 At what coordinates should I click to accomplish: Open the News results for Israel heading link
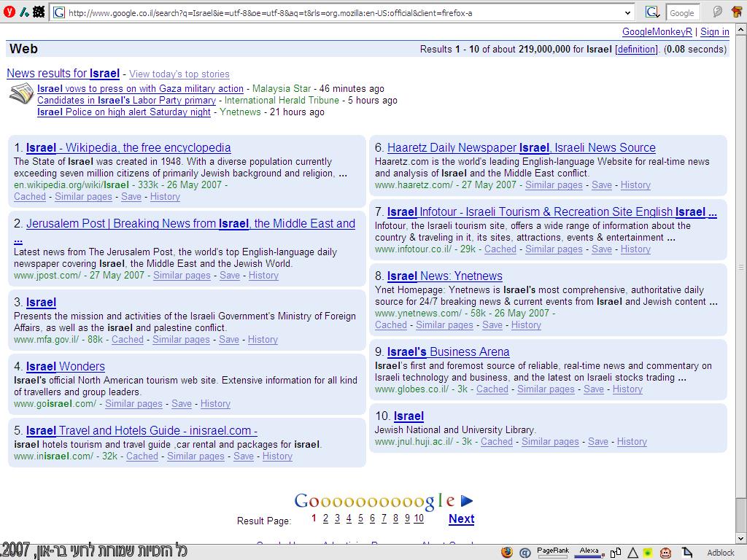(63, 74)
